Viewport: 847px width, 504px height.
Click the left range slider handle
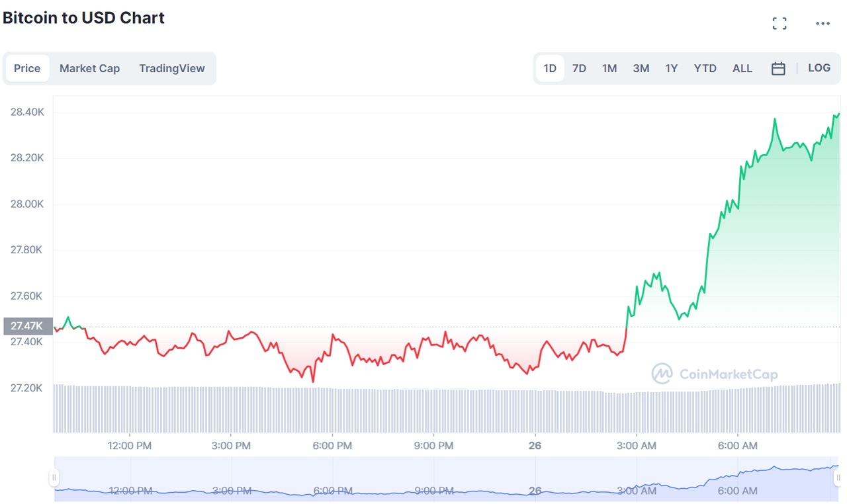54,478
